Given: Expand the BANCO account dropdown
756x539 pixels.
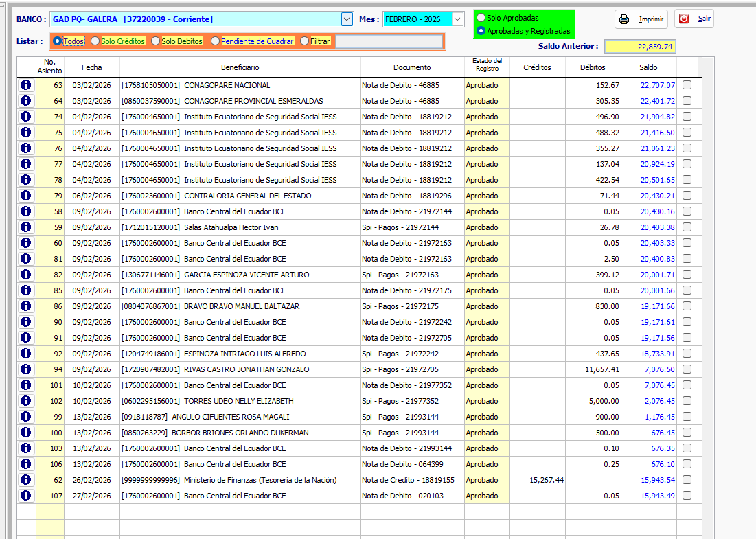Looking at the screenshot, I should [347, 19].
